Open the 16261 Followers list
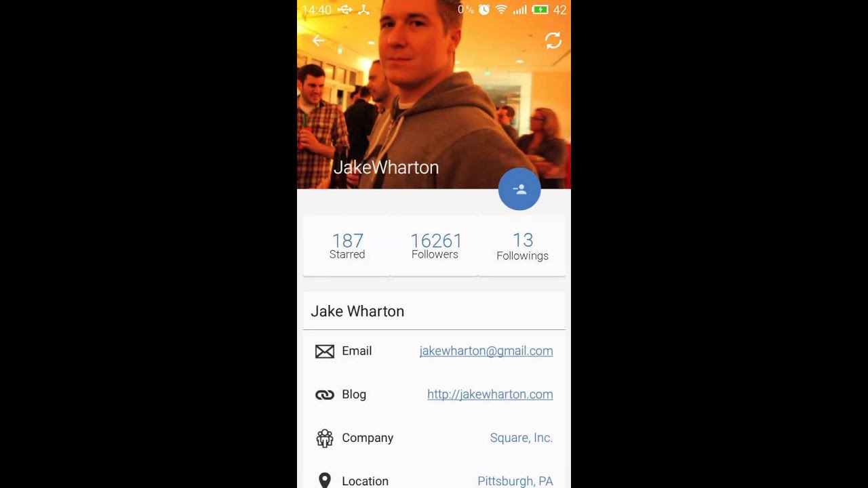This screenshot has width=868, height=488. point(435,246)
